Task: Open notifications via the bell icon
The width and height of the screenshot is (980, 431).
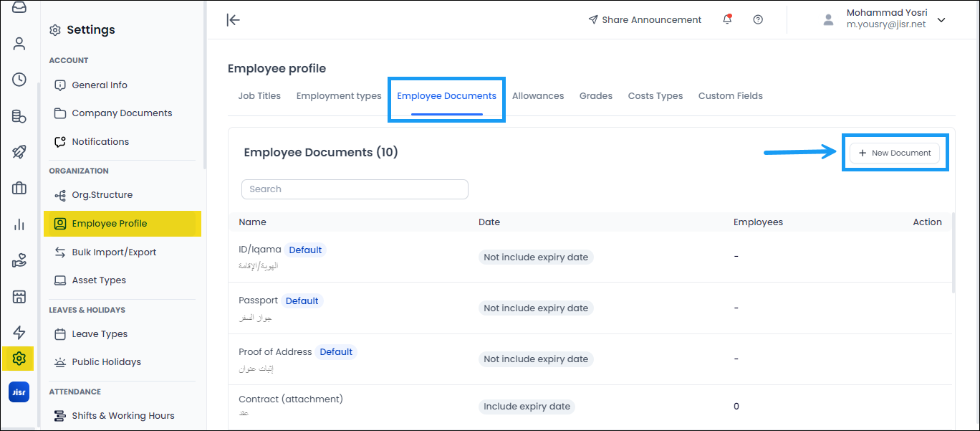Action: [726, 19]
